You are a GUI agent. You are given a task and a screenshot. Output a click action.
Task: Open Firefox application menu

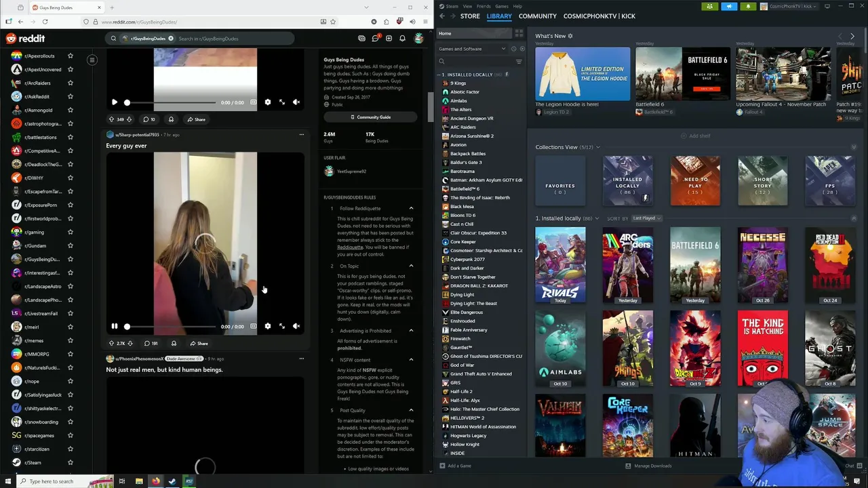[x=425, y=22]
